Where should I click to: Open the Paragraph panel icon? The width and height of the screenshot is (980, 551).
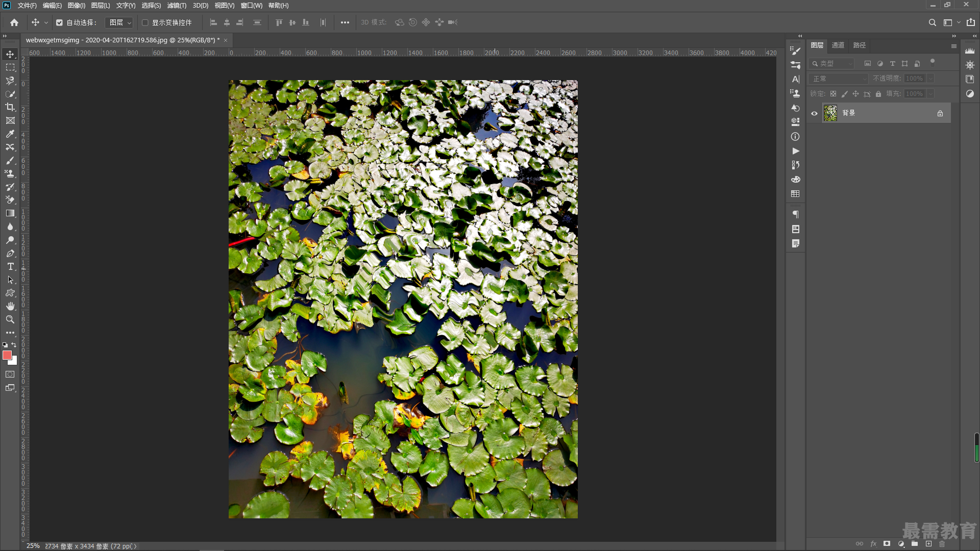click(795, 215)
